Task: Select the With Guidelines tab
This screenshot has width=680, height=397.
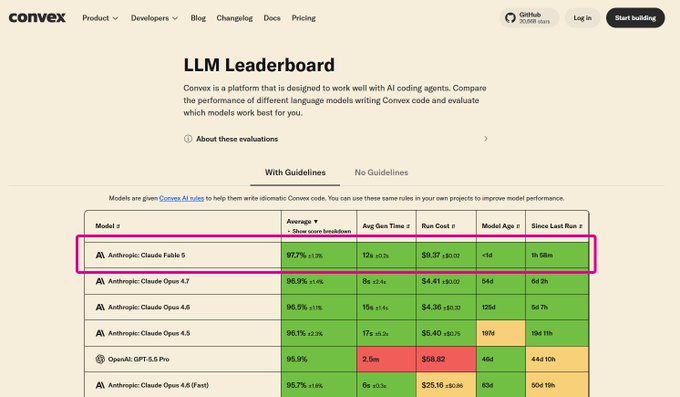Action: click(295, 172)
